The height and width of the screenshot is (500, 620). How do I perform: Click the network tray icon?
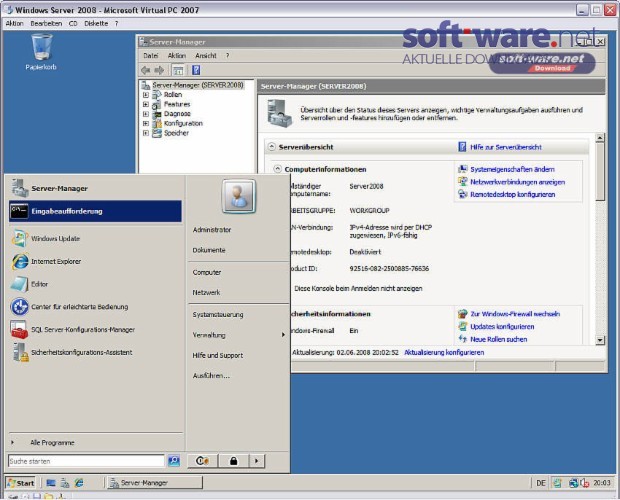(573, 483)
